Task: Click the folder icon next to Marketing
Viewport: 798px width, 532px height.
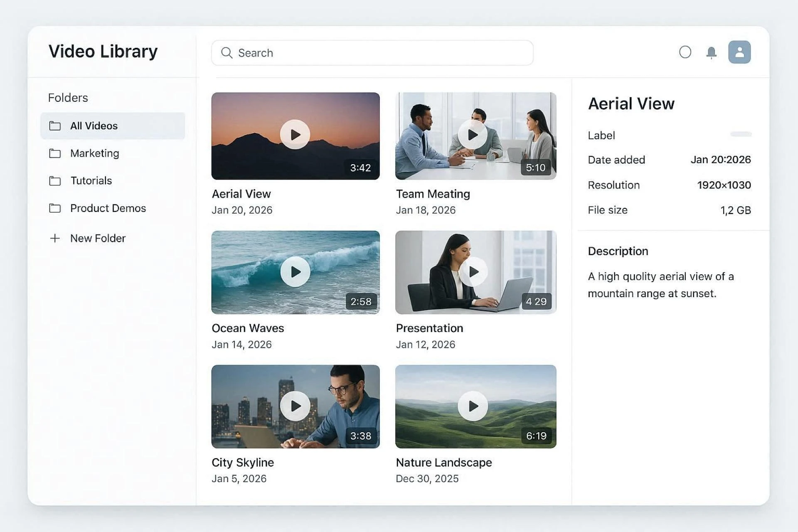Action: pos(55,153)
